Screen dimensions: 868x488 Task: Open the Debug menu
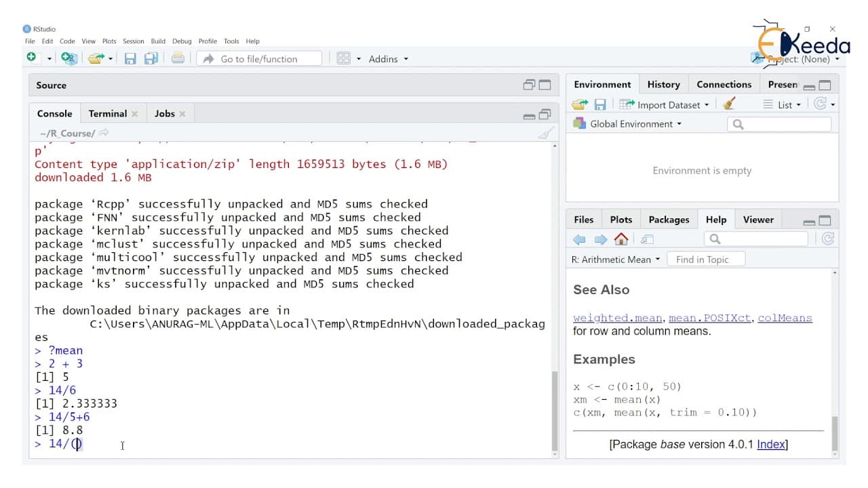point(182,41)
